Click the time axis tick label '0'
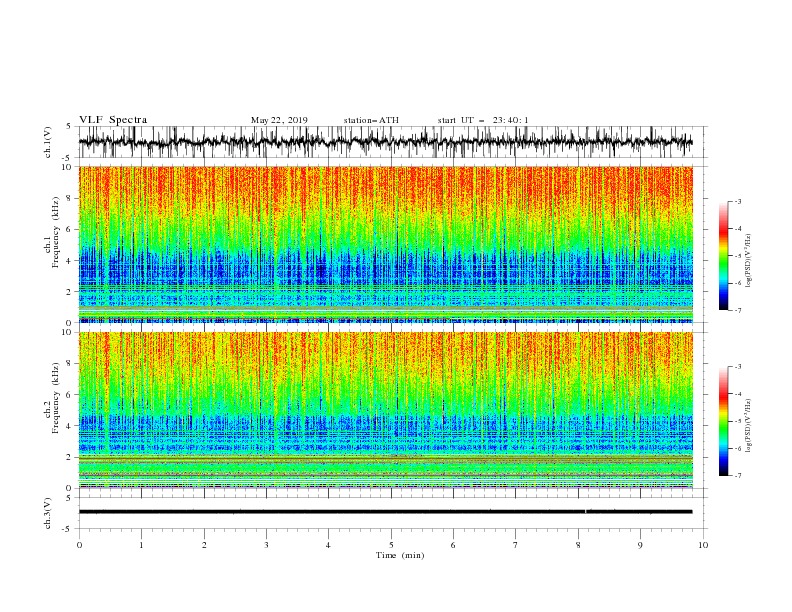 click(x=79, y=545)
